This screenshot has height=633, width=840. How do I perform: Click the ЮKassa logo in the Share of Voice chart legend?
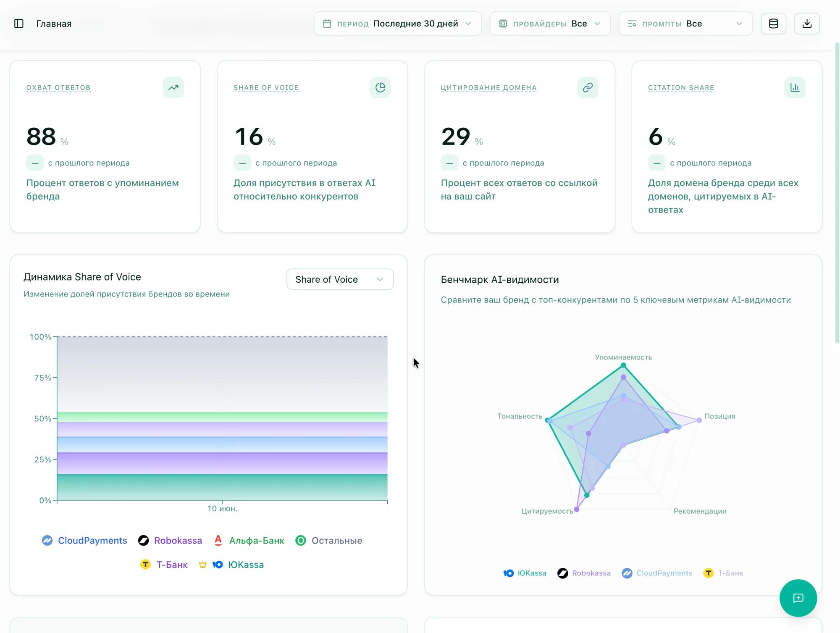(x=218, y=565)
